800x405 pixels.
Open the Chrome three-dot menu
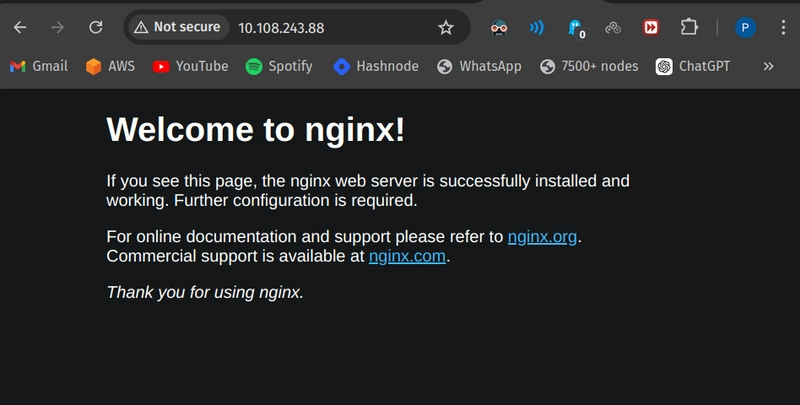click(783, 28)
